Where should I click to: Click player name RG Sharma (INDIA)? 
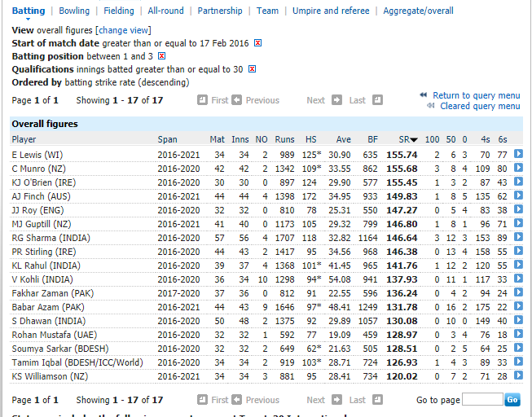(x=51, y=238)
